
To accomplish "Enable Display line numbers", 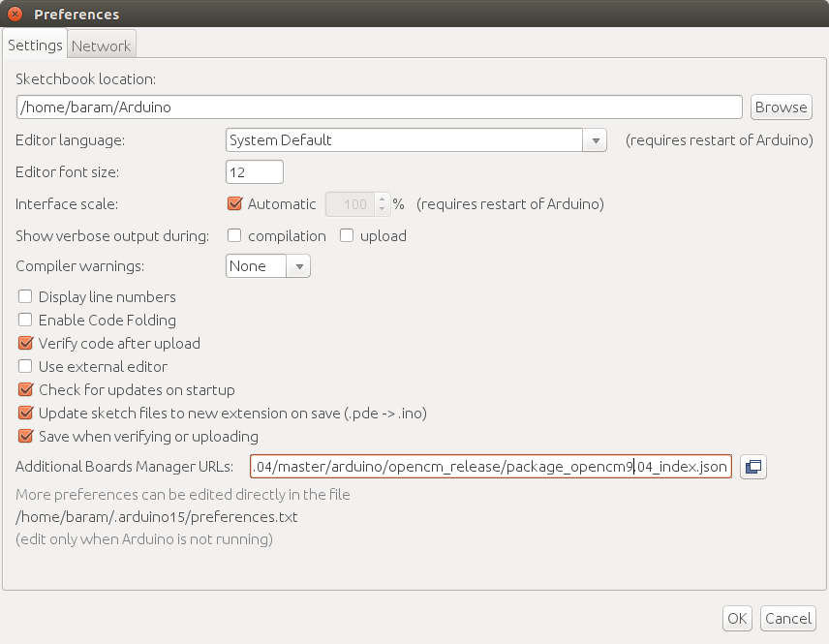I will click(25, 297).
